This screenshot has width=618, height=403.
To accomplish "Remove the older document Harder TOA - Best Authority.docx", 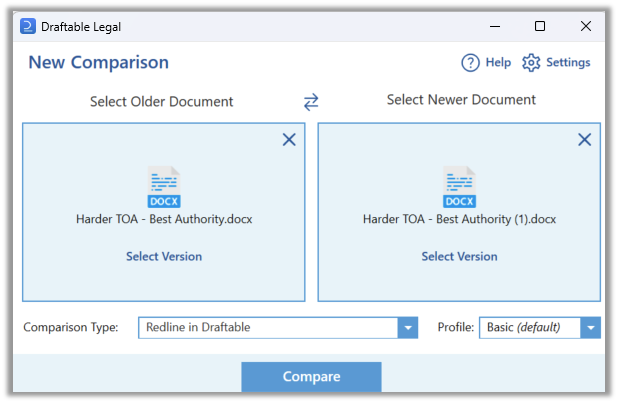I will coord(289,139).
